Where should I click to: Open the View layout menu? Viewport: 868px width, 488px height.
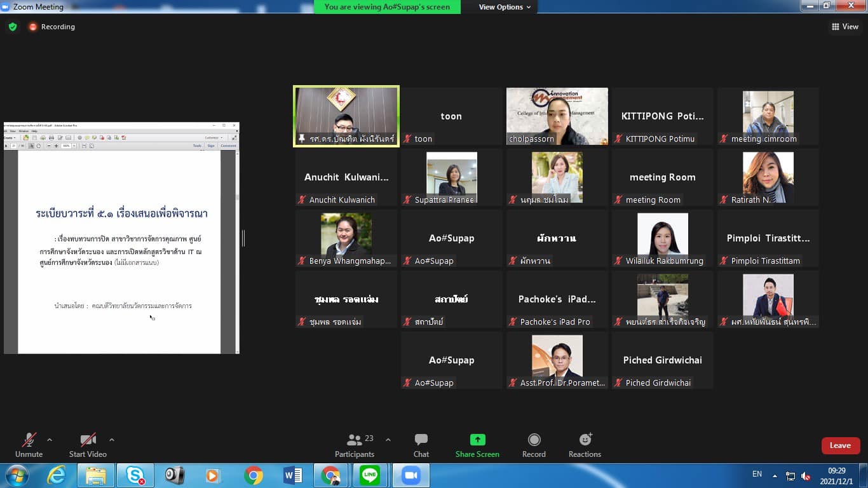pos(845,27)
